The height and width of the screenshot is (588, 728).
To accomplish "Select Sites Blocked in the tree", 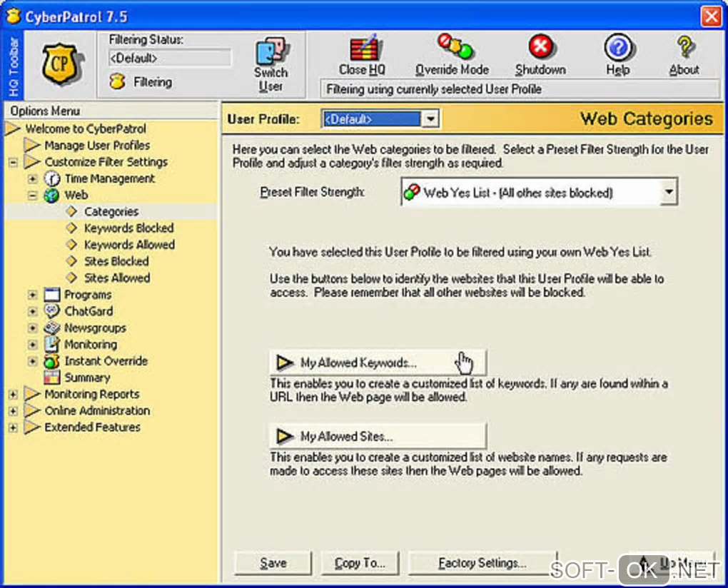I will [x=116, y=261].
